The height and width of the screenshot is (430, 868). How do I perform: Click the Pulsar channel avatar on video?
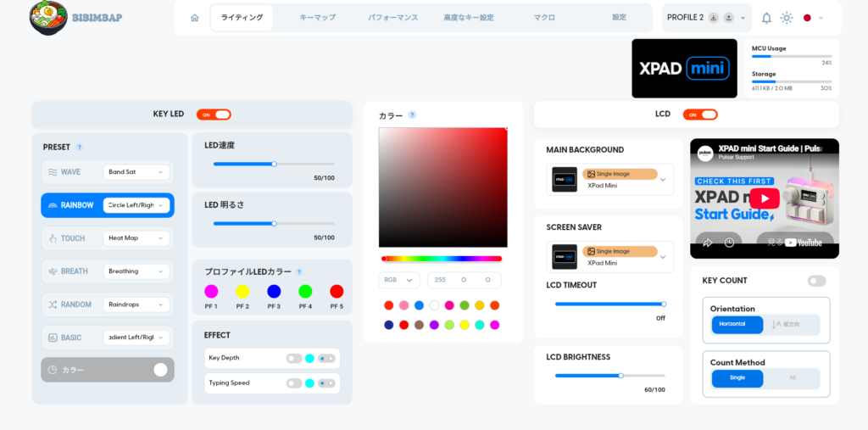[705, 154]
